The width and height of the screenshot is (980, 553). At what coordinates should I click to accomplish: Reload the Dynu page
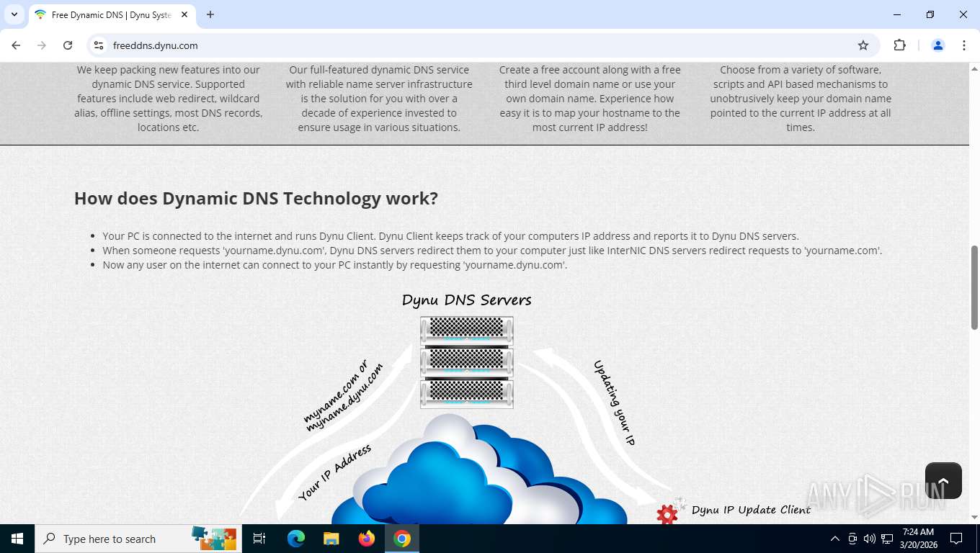[68, 45]
